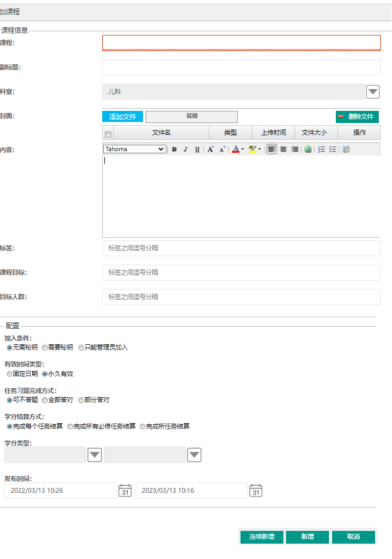Screen dimensions: 392x559
Task: Click the 上传时间 column header
Action: (x=273, y=133)
